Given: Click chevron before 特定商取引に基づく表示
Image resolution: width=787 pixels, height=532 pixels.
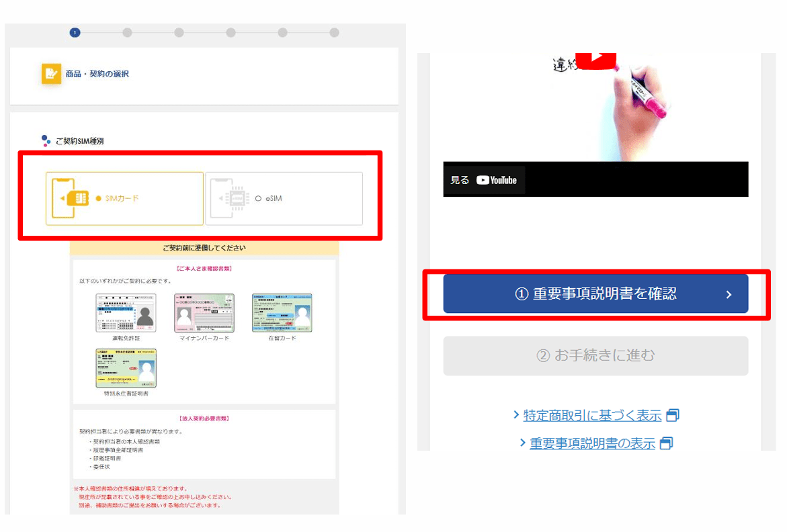Looking at the screenshot, I should 516,415.
